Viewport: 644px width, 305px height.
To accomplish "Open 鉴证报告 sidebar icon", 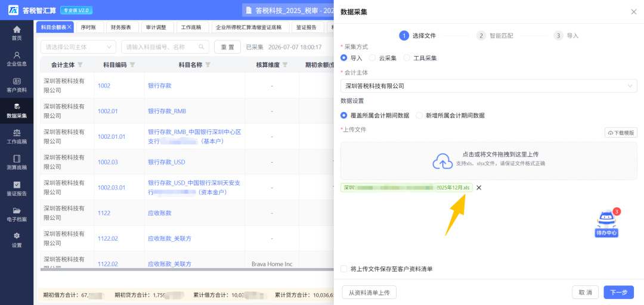I will pyautogui.click(x=17, y=185).
